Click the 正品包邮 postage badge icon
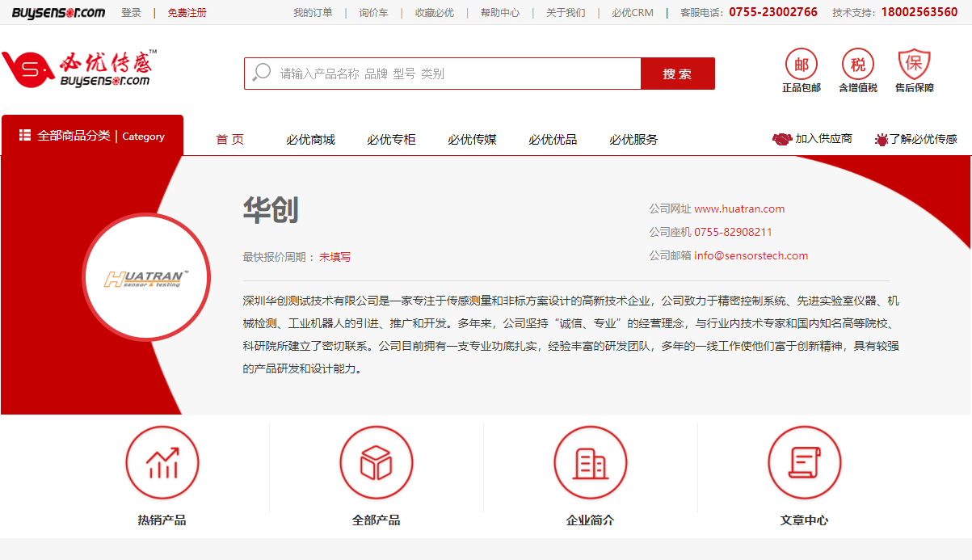Image resolution: width=972 pixels, height=560 pixels. [x=802, y=64]
